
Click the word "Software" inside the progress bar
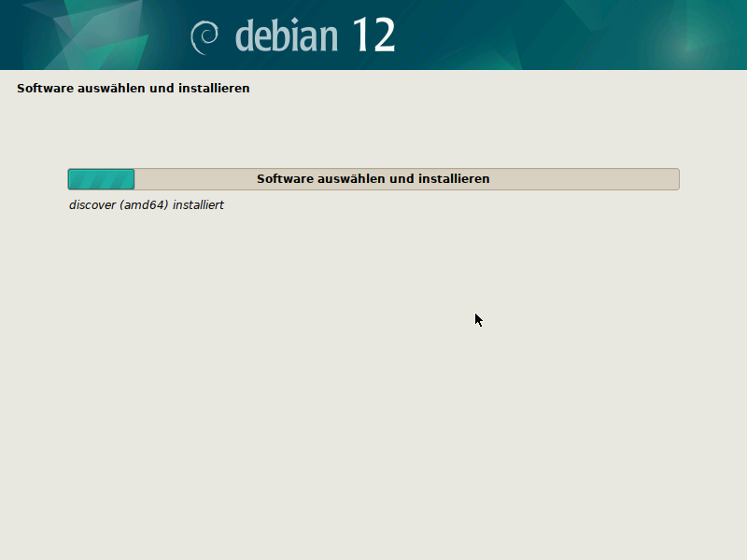[x=283, y=179]
